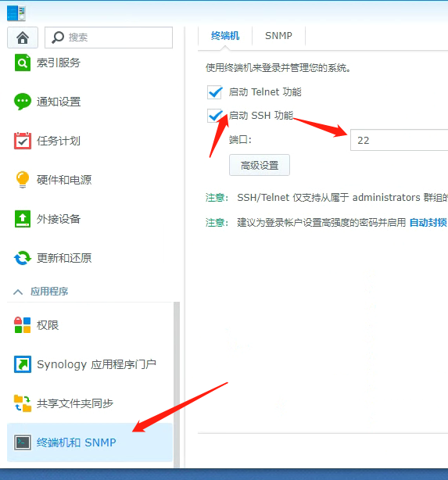Select 权限 label in sidebar
This screenshot has width=448, height=480.
tap(48, 325)
